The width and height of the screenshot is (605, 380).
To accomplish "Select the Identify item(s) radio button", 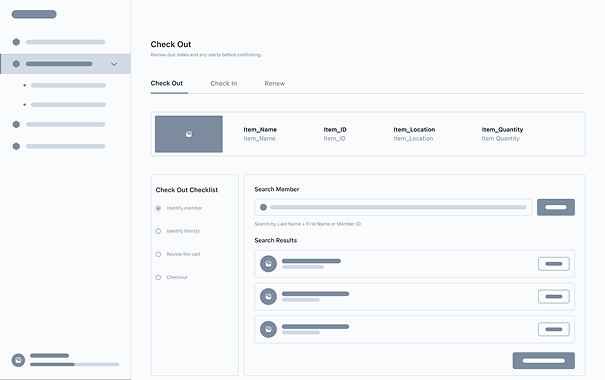I will click(158, 231).
